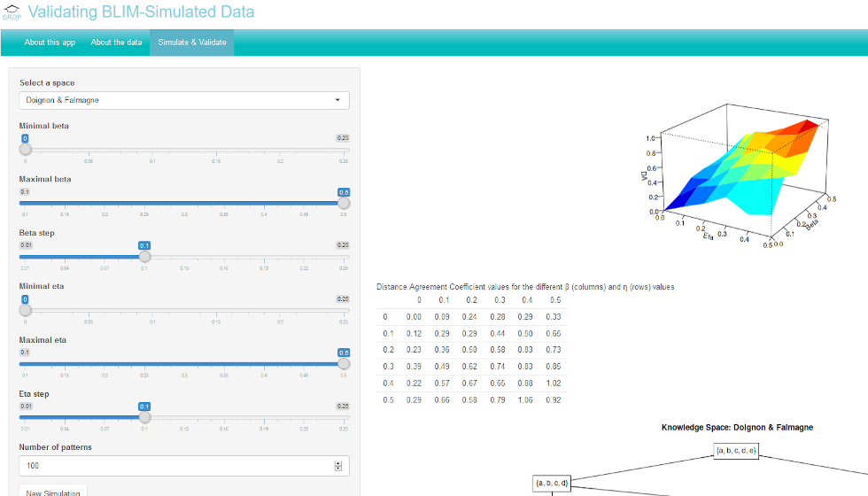The width and height of the screenshot is (868, 496).
Task: Click the Minimal beta slider handle
Action: (x=26, y=150)
